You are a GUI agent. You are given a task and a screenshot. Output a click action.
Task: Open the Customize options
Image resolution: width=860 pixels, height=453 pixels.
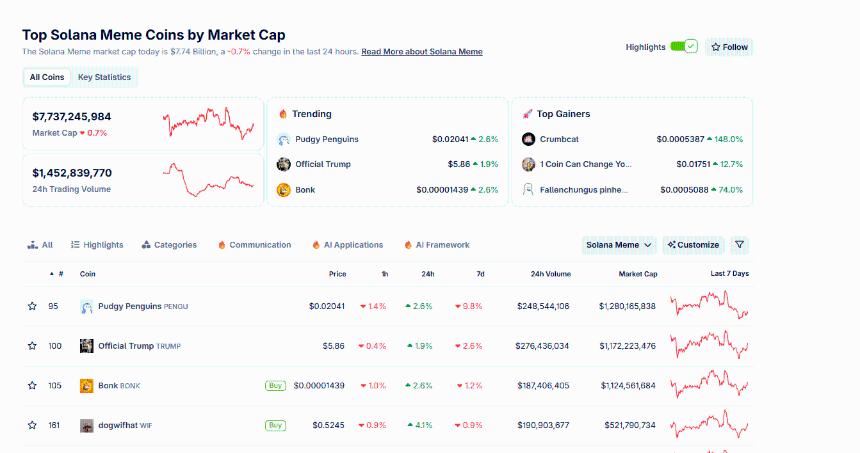[693, 244]
